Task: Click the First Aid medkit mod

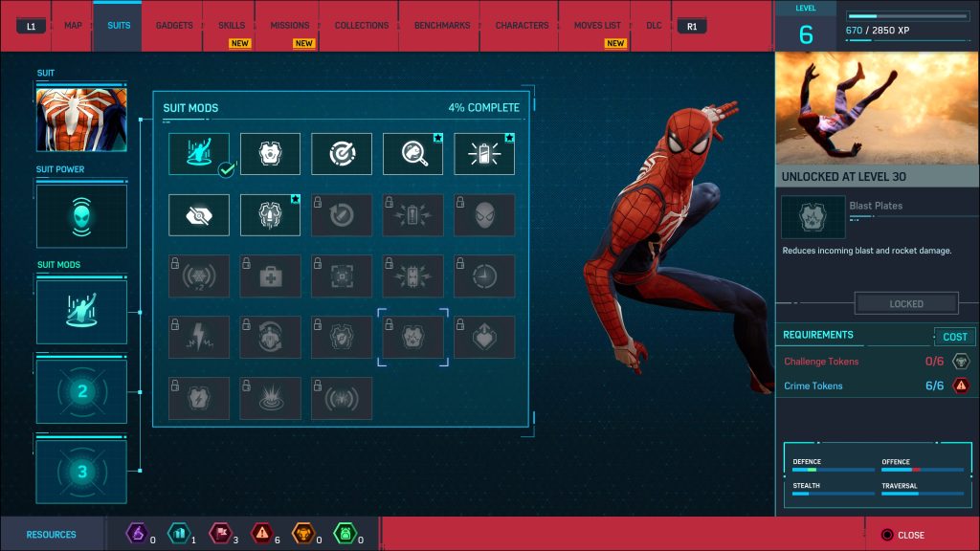Action: [x=270, y=275]
